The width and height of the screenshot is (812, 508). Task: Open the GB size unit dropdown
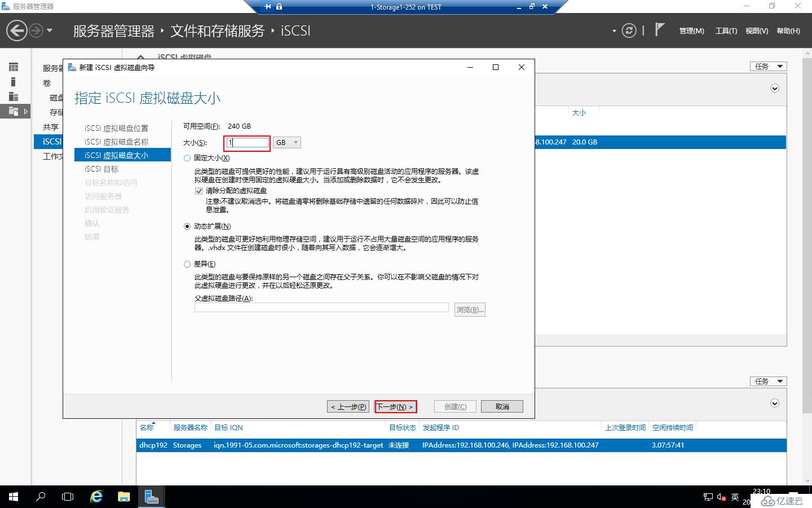click(287, 143)
